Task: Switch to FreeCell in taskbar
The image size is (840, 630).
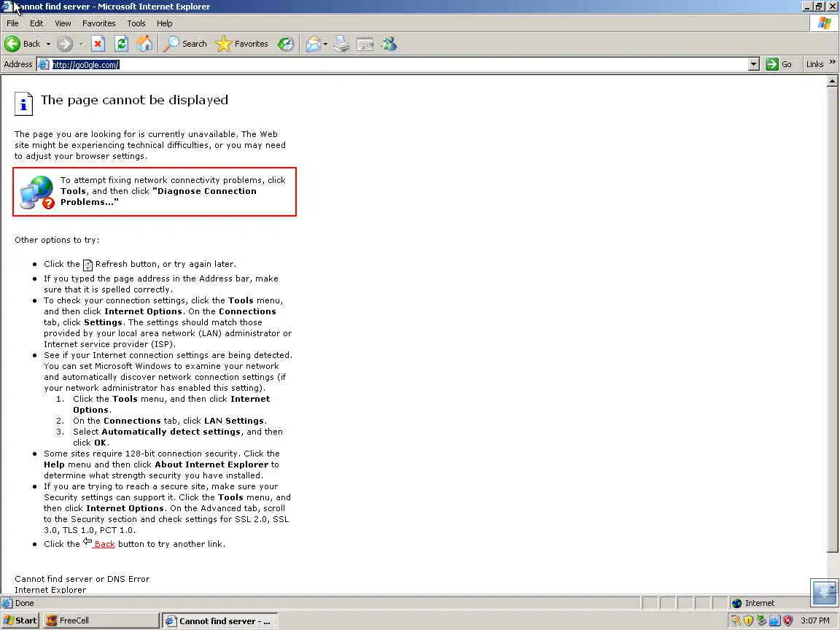Action: point(101,621)
